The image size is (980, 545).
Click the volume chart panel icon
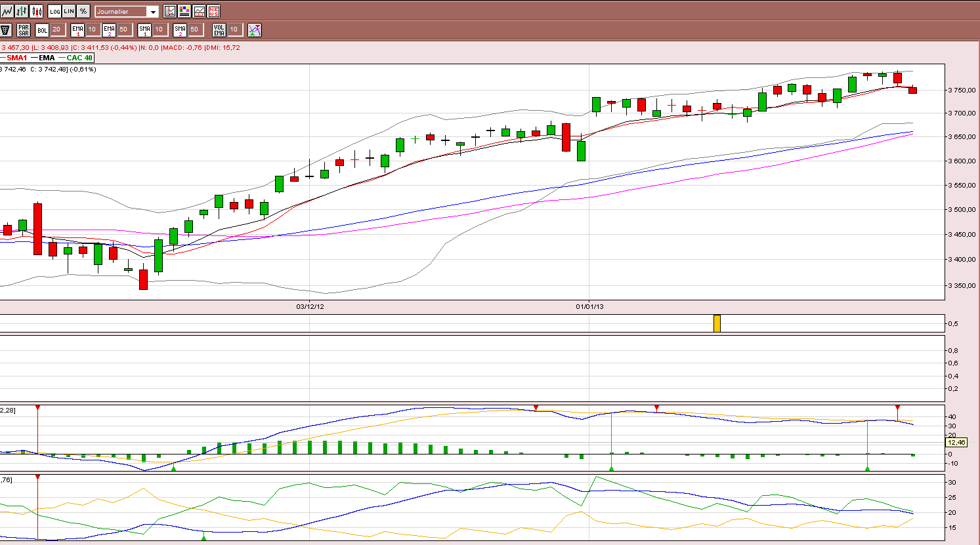click(x=199, y=11)
